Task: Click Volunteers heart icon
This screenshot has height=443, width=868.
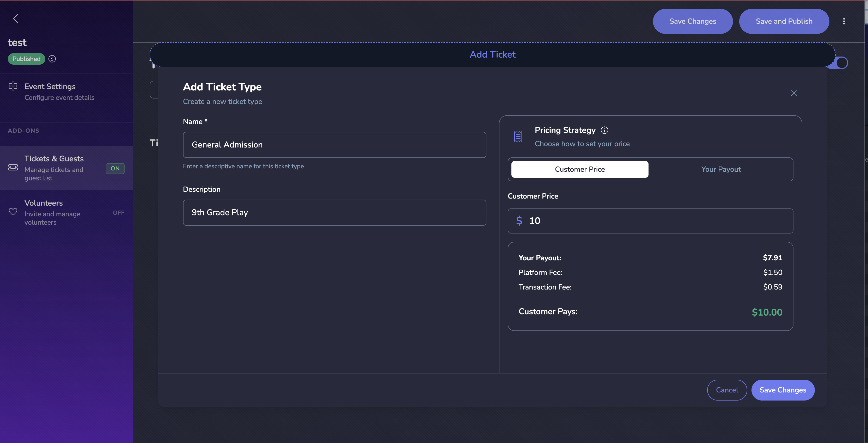Action: click(13, 212)
